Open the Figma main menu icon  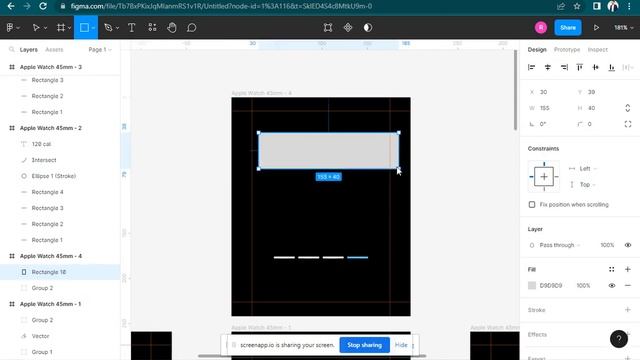click(10, 27)
